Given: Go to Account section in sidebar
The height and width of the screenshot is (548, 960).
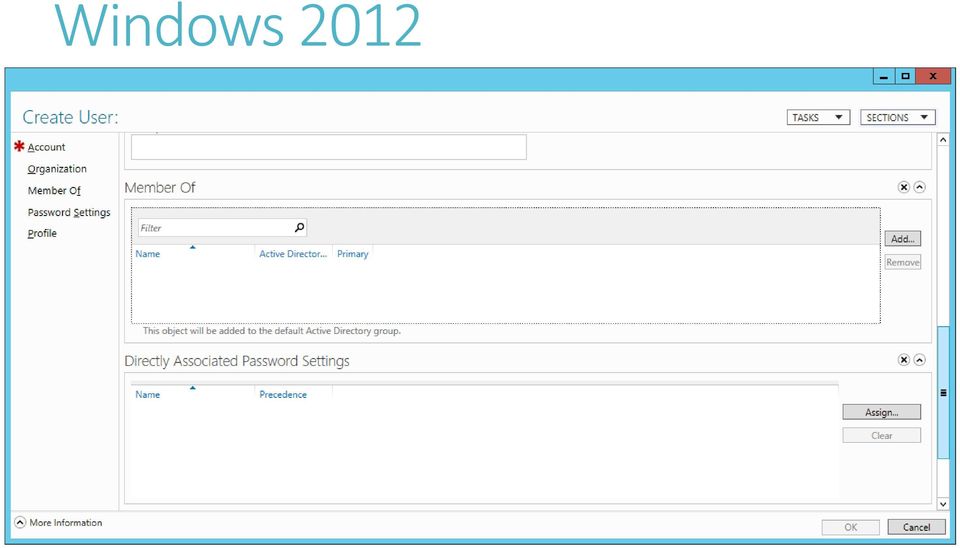Looking at the screenshot, I should pos(47,147).
